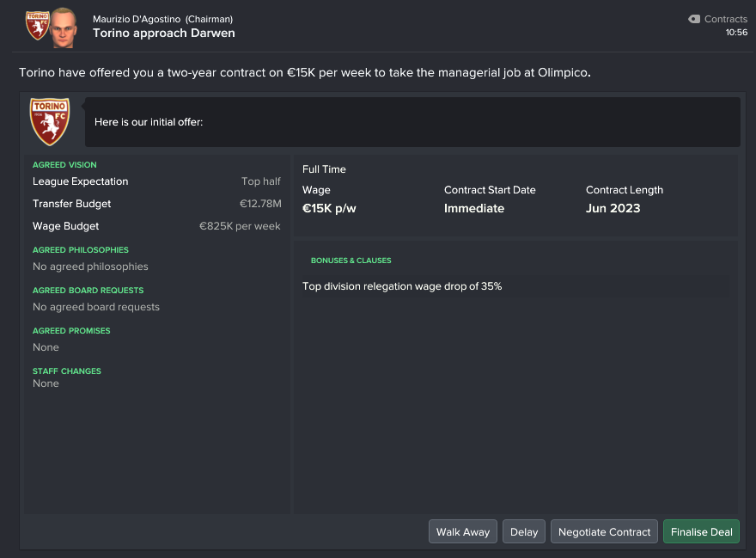Select the Wage Budget row
This screenshot has width=756, height=558.
tap(156, 226)
